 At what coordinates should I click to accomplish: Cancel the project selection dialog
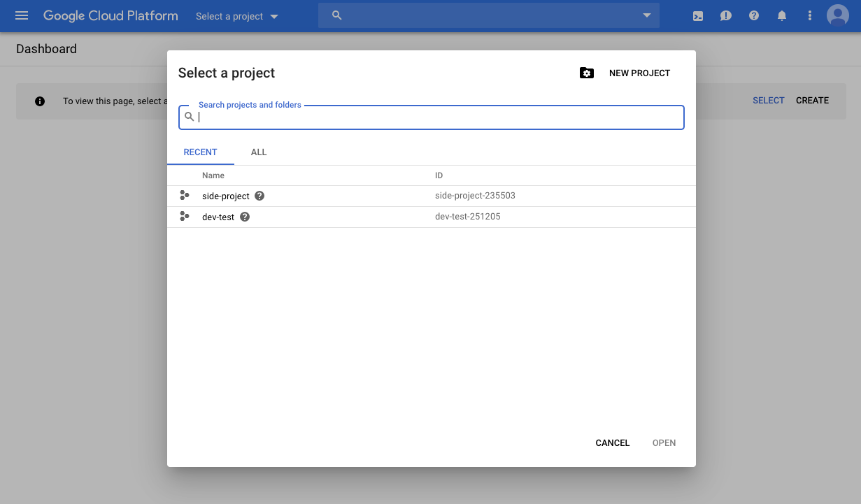(613, 442)
